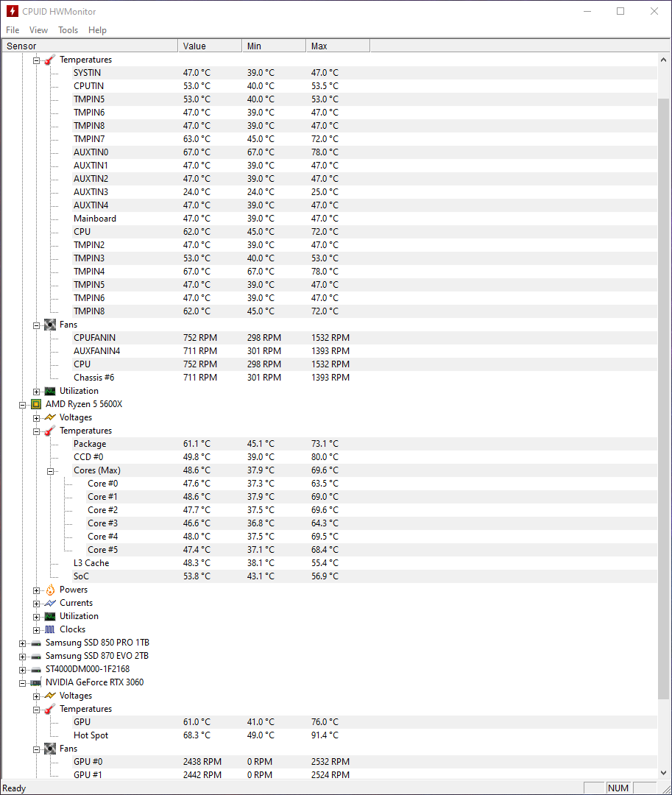Click the 91.4 °C Hot Spot max value
The height and width of the screenshot is (795, 672).
coord(325,735)
